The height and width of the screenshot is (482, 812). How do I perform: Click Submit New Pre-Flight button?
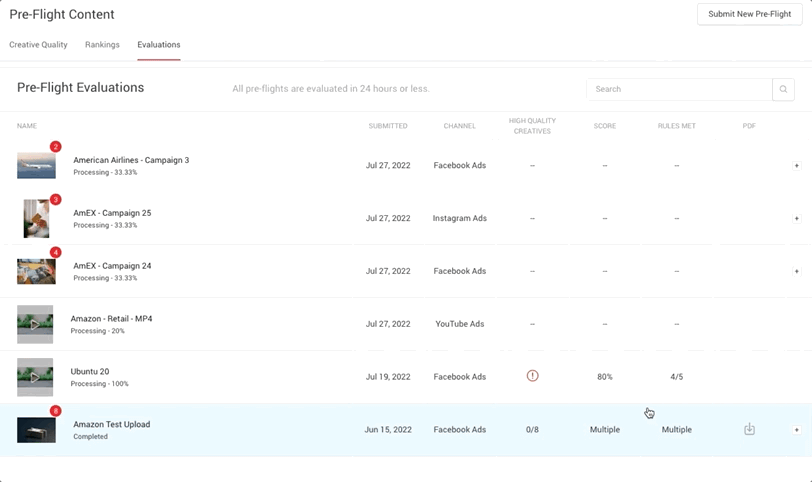pos(749,14)
